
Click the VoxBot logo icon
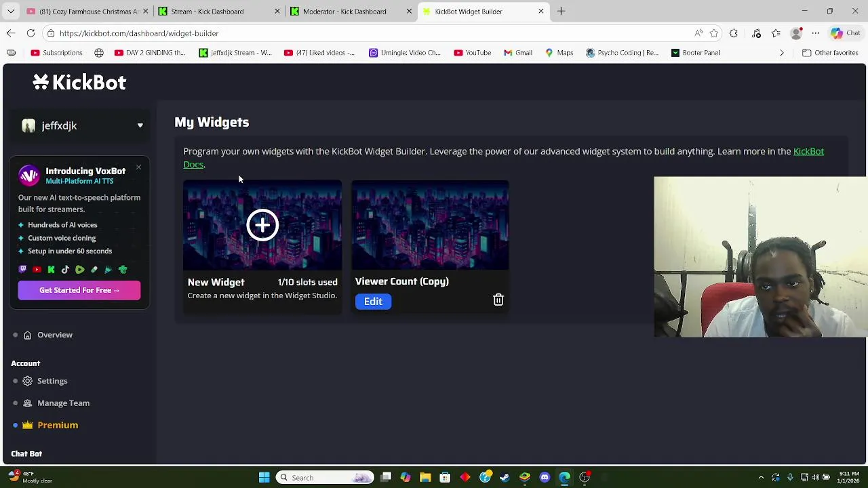[29, 176]
